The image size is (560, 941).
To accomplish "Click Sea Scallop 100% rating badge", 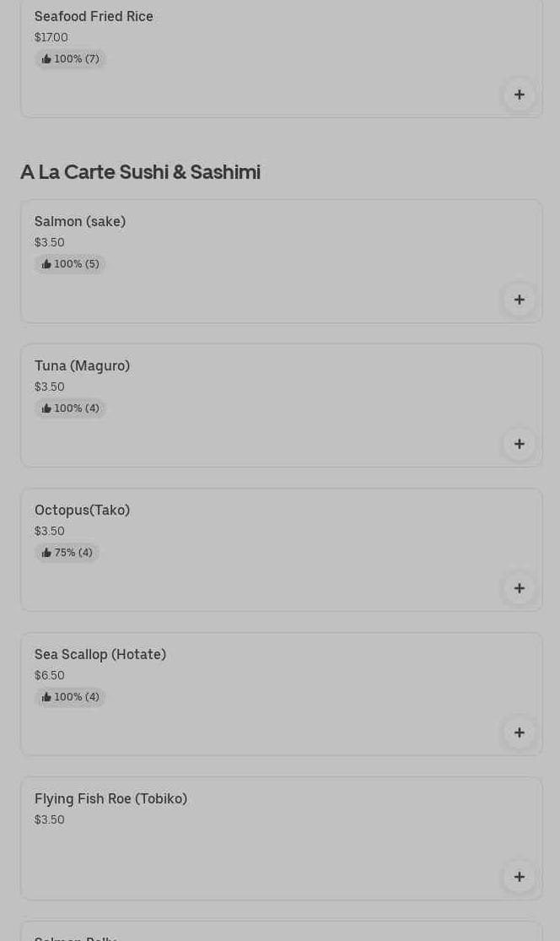I will (x=70, y=697).
